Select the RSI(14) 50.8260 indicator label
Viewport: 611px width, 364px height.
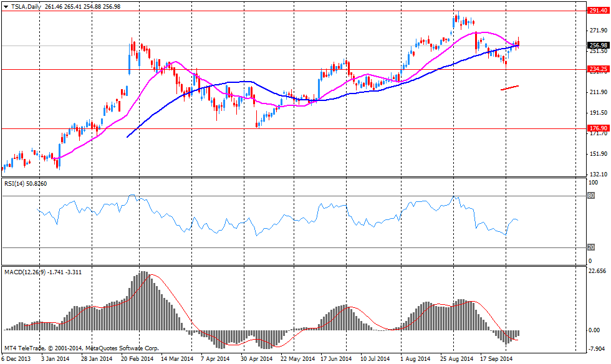(26, 184)
